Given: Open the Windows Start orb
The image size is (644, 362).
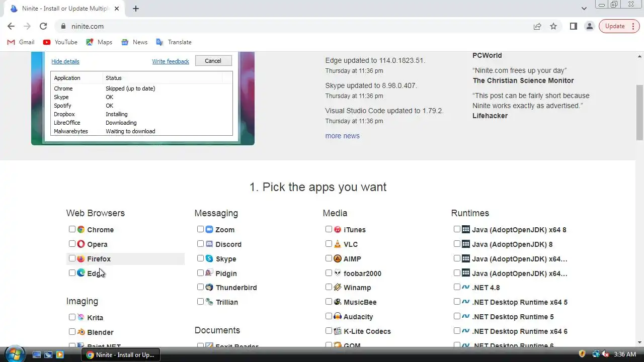Looking at the screenshot, I should (x=14, y=354).
